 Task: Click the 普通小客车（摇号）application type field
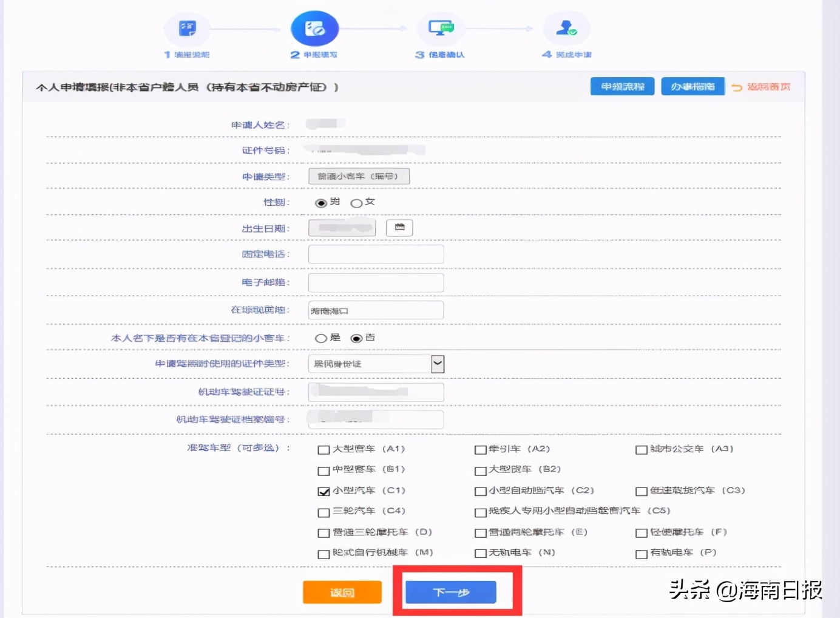[x=359, y=176]
